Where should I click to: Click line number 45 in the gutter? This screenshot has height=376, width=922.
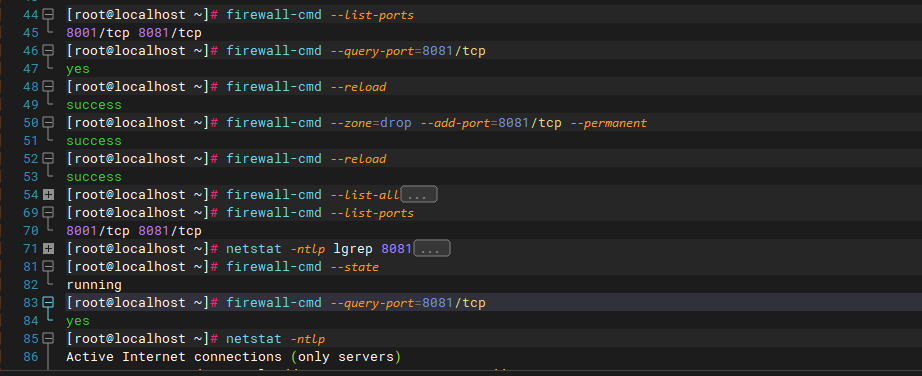pos(31,33)
